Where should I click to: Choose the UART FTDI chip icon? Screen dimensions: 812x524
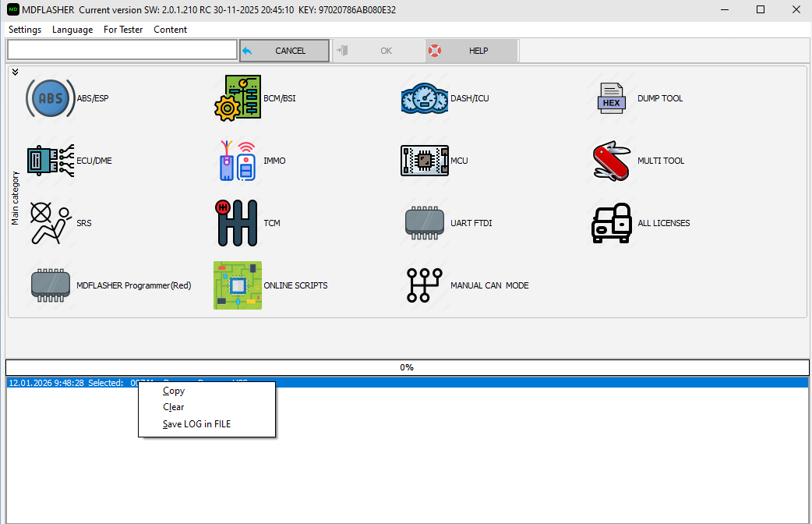[x=425, y=224]
